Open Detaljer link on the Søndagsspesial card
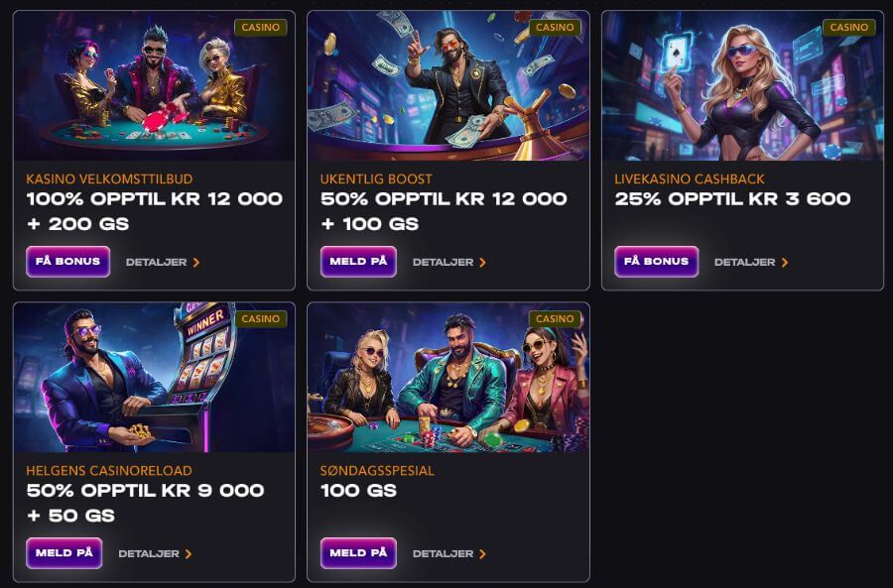Viewport: 893px width, 588px height. click(445, 553)
